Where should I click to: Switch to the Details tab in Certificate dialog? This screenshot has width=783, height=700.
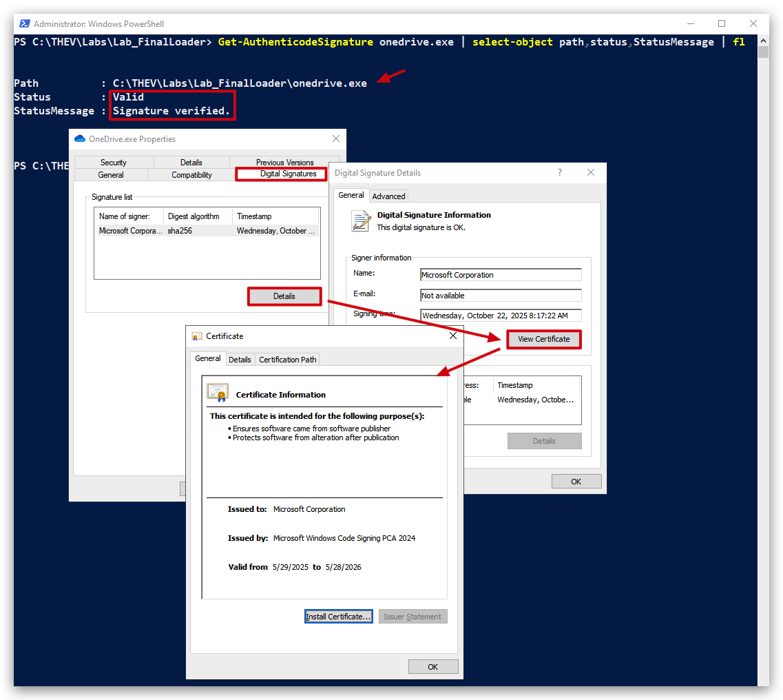[x=240, y=360]
